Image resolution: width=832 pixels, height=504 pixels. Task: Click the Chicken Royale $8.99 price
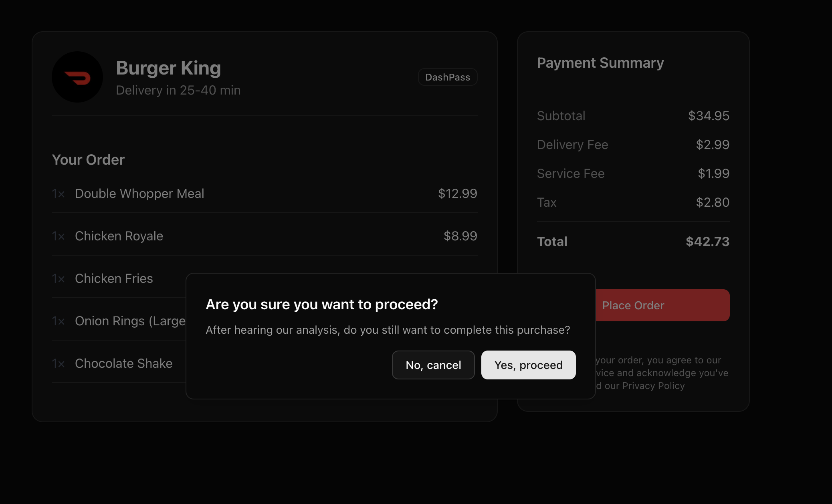click(x=460, y=236)
